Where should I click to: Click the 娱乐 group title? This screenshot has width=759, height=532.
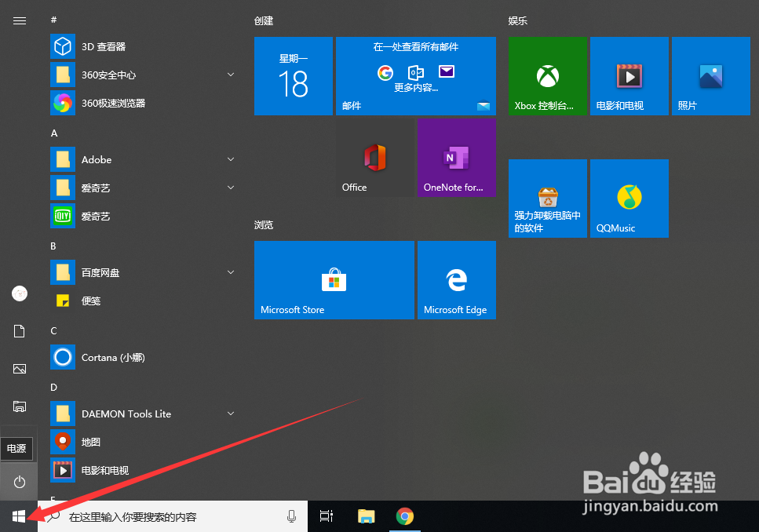517,21
